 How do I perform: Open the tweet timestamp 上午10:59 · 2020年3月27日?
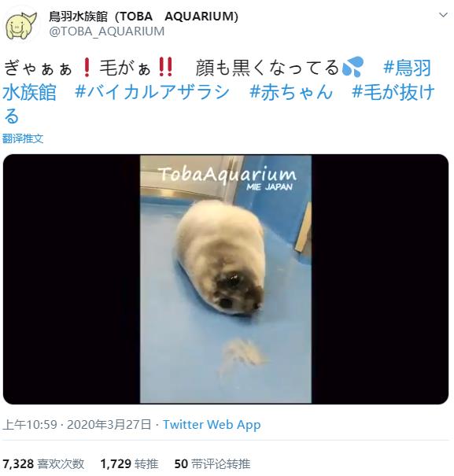77,424
